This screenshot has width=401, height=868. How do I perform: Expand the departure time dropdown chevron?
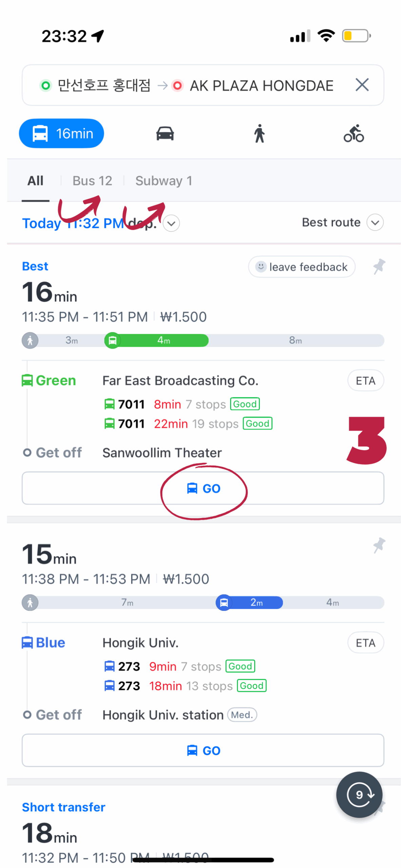pyautogui.click(x=171, y=223)
